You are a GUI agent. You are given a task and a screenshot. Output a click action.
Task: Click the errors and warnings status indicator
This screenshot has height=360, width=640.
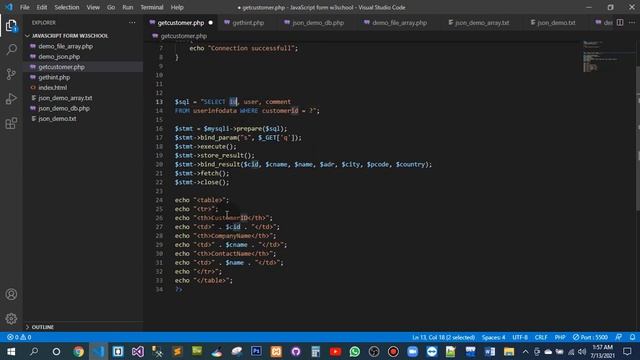click(19, 337)
